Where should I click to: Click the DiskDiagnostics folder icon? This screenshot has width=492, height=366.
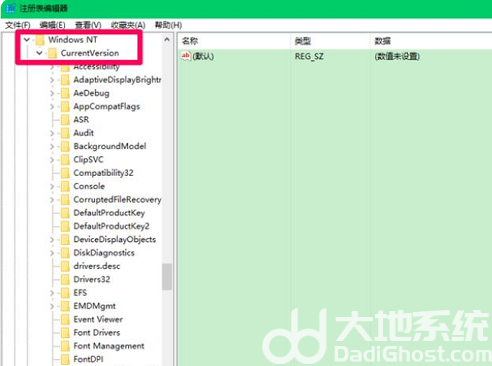[65, 253]
